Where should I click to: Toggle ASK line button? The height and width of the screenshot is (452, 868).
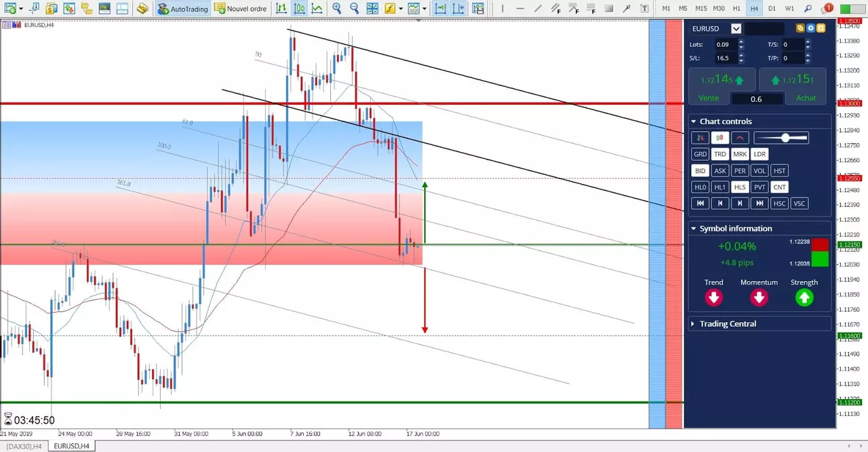(x=719, y=170)
